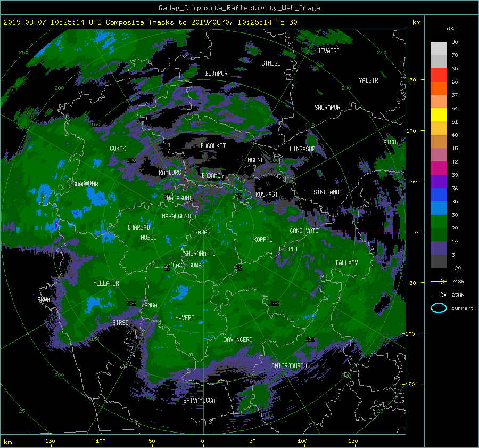
Task: Click the -150 km bottom axis tick label
Action: (x=48, y=441)
